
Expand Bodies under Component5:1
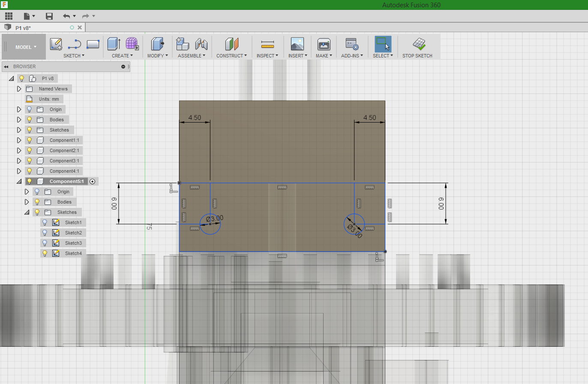click(x=27, y=202)
